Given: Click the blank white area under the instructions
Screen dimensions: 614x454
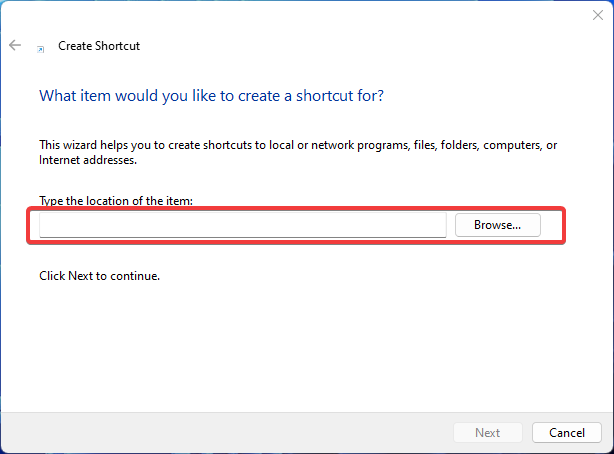Looking at the screenshot, I should (305, 345).
